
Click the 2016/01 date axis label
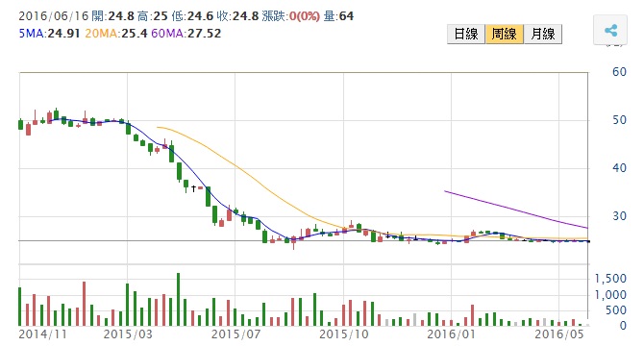pos(451,334)
